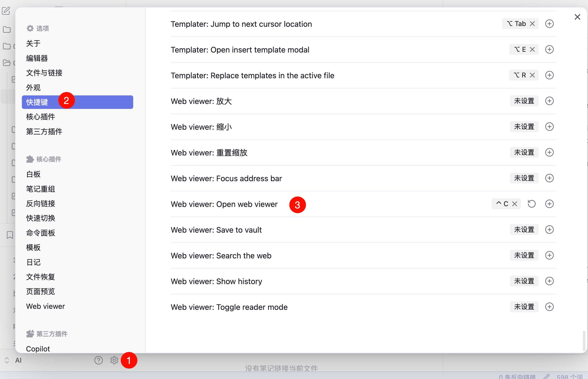This screenshot has height=379, width=588.
Task: Delete the Option Tab hotkey
Action: pos(532,24)
